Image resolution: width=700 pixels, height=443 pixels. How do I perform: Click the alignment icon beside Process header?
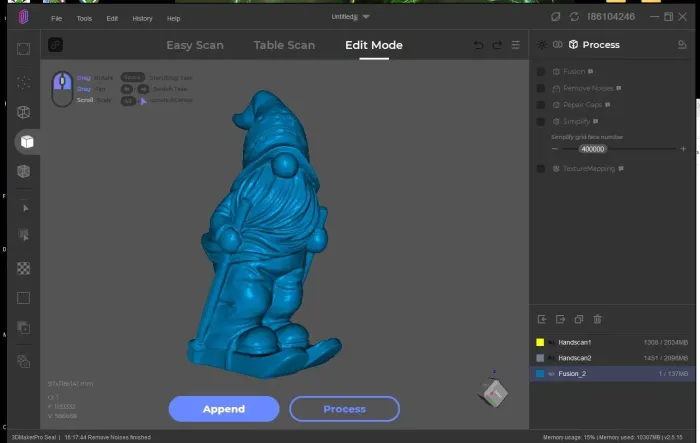(x=558, y=45)
